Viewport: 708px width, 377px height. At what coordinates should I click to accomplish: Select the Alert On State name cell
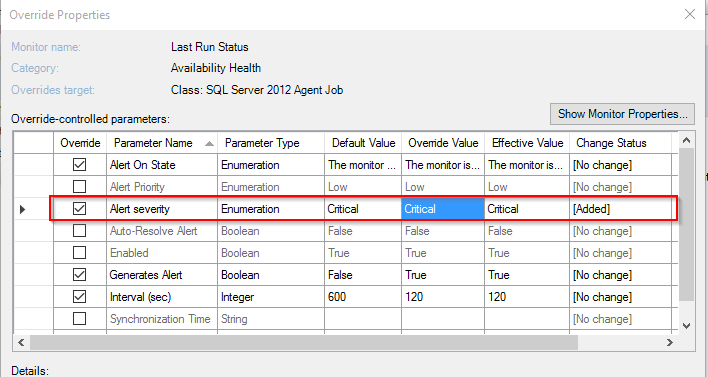coord(162,165)
